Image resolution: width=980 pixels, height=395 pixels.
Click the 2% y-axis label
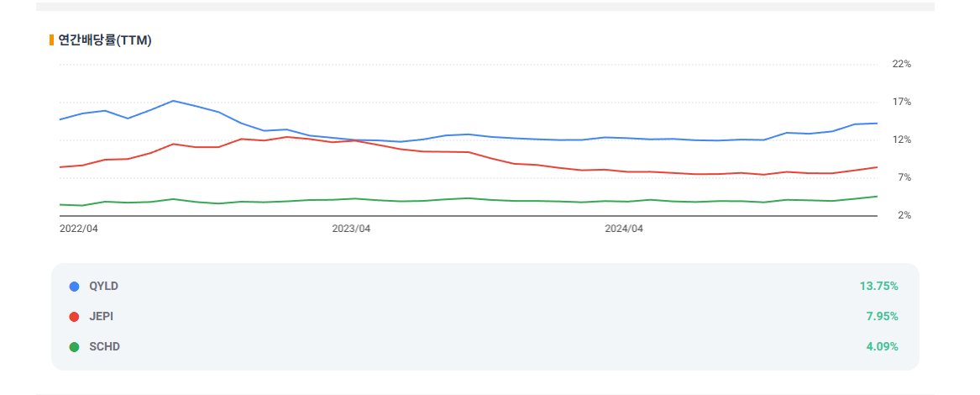coord(904,215)
